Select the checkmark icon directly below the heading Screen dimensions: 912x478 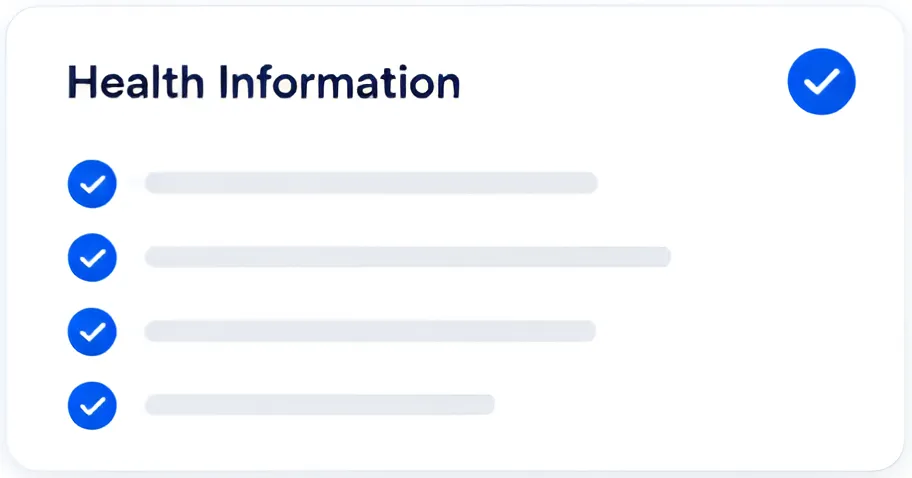(92, 184)
